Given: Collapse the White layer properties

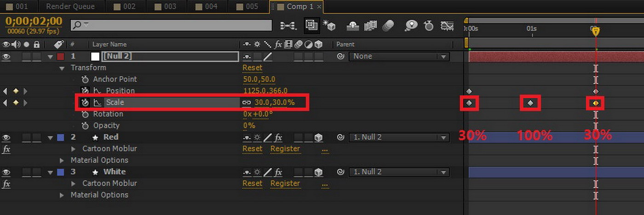Looking at the screenshot, I should (x=50, y=172).
